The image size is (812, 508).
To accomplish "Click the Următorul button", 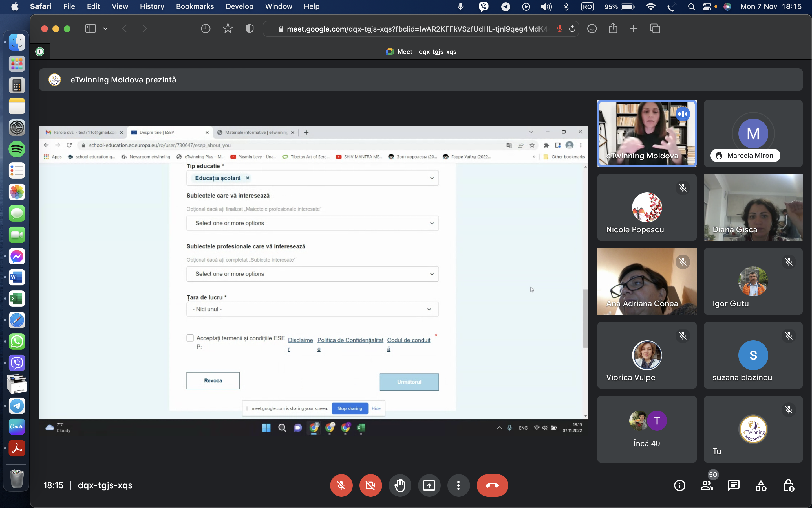I will pyautogui.click(x=409, y=382).
